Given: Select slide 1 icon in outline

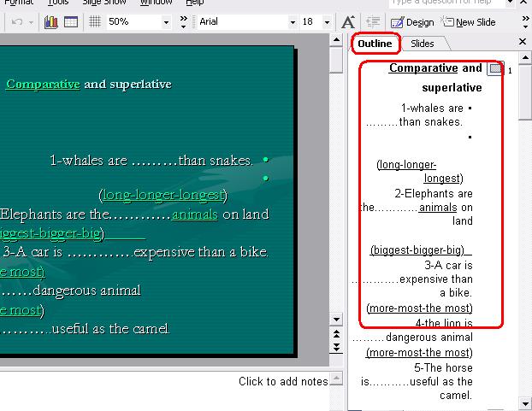Looking at the screenshot, I should 495,68.
